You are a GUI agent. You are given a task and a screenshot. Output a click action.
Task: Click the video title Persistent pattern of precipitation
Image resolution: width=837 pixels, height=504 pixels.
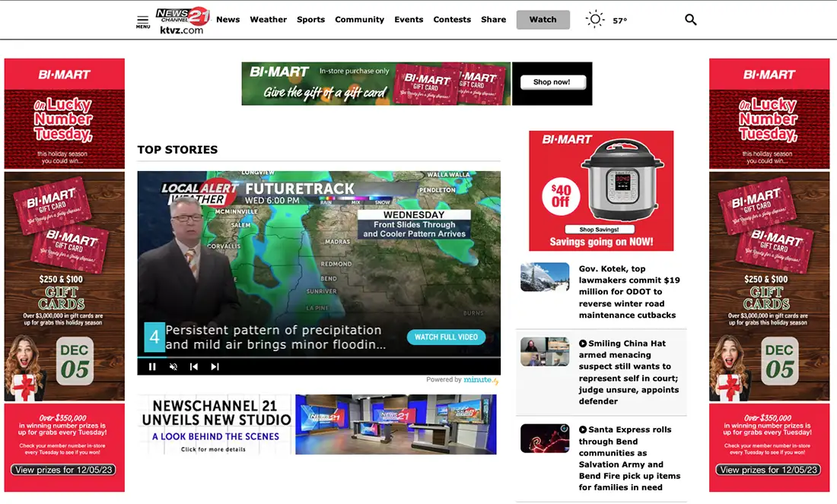pyautogui.click(x=275, y=337)
